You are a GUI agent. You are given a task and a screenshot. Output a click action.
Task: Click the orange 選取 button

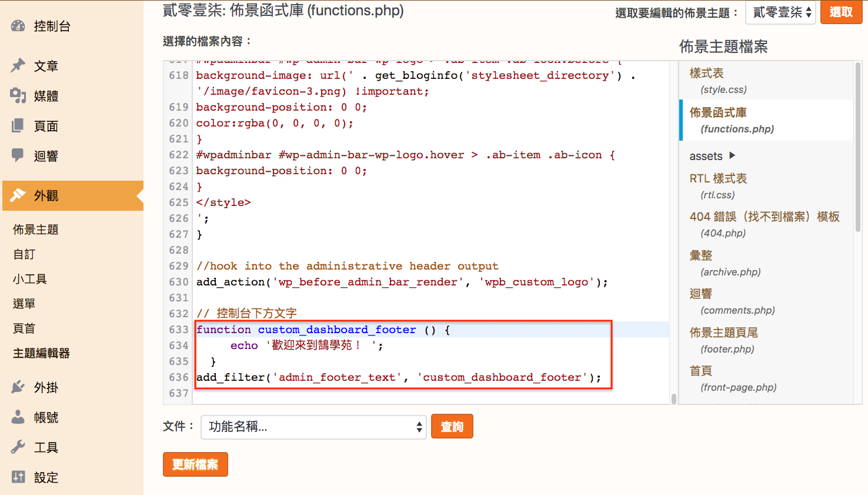(842, 12)
